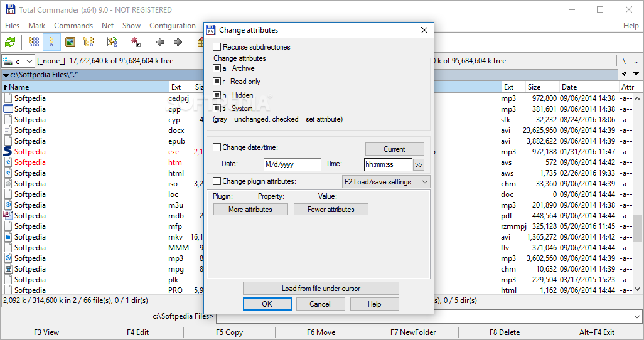This screenshot has width=644, height=340.
Task: Expand right panel directory history arrow
Action: [x=636, y=74]
